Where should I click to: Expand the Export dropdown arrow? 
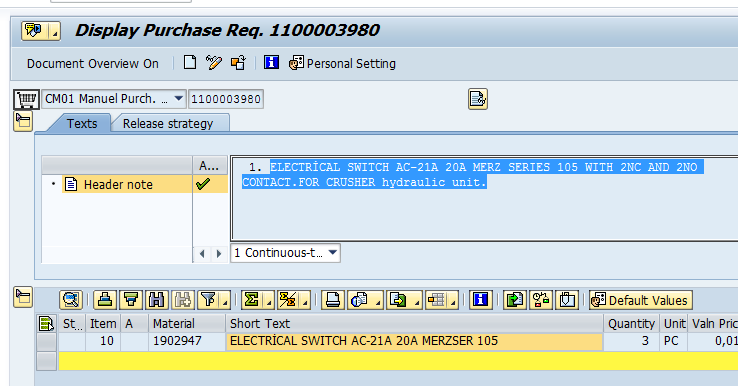[417, 300]
